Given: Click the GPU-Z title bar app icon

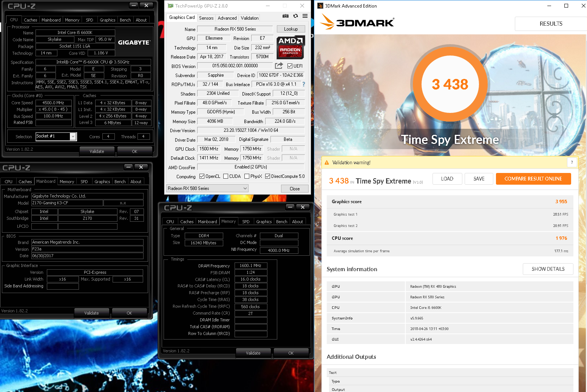Looking at the screenshot, I should point(170,6).
